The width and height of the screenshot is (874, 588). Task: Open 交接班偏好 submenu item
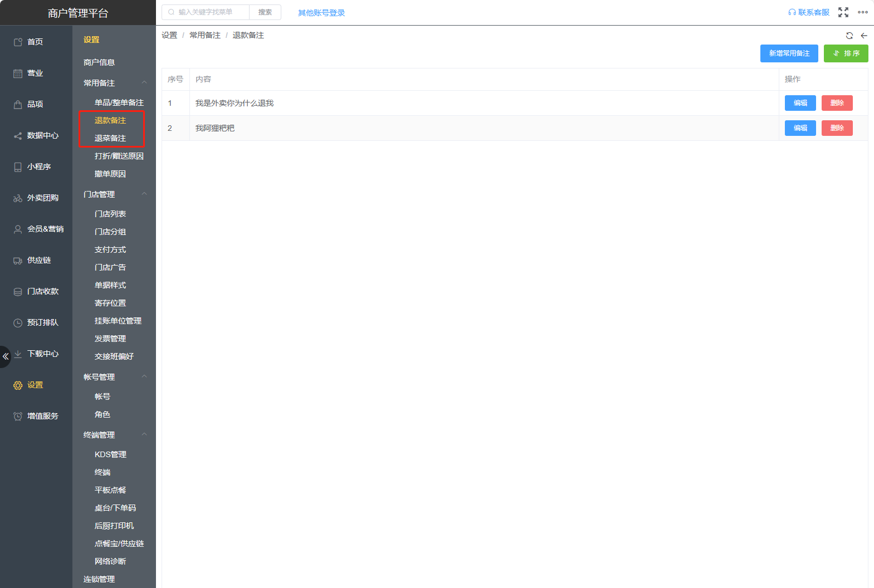(x=114, y=356)
